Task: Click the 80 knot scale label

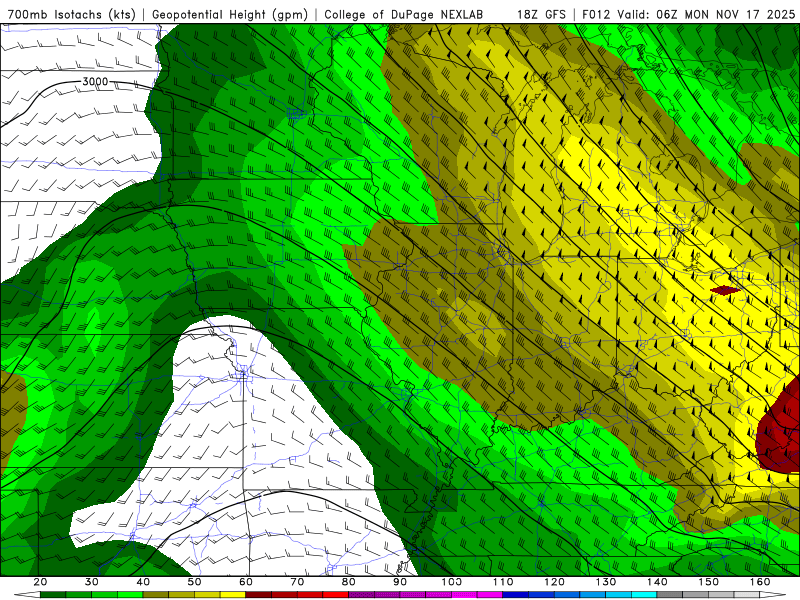Action: point(348,582)
